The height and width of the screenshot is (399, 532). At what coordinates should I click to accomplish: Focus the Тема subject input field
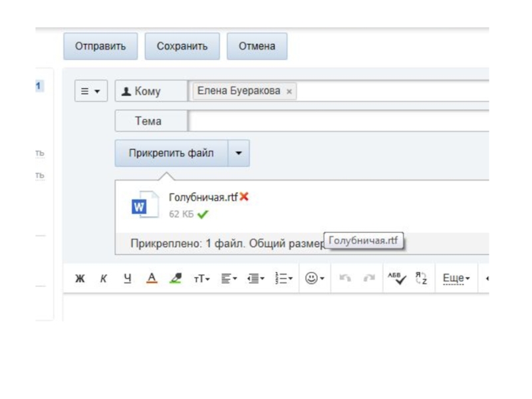click(338, 121)
